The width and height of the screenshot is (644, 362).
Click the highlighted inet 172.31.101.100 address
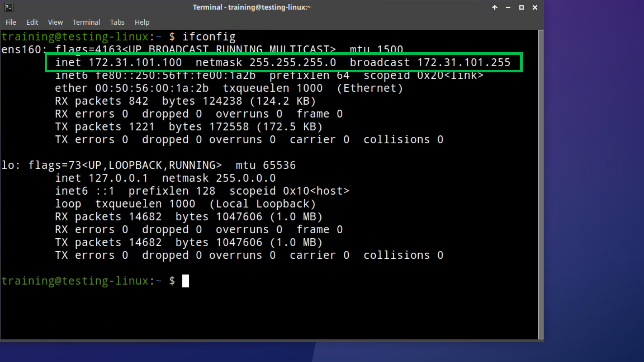pos(135,62)
